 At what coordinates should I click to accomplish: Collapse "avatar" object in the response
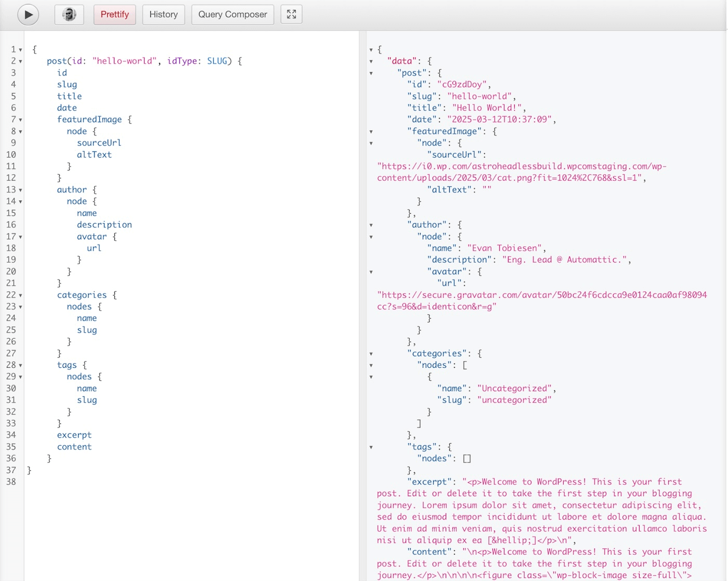coord(371,272)
